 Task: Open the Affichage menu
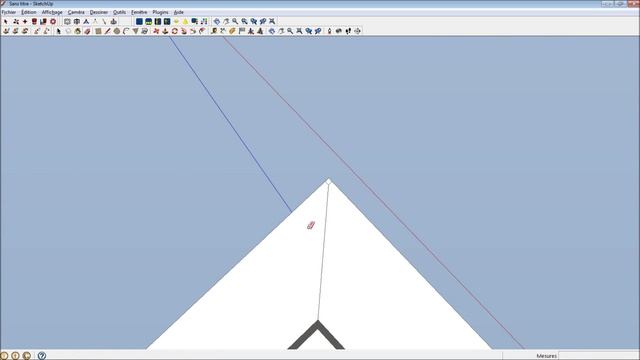click(x=52, y=12)
